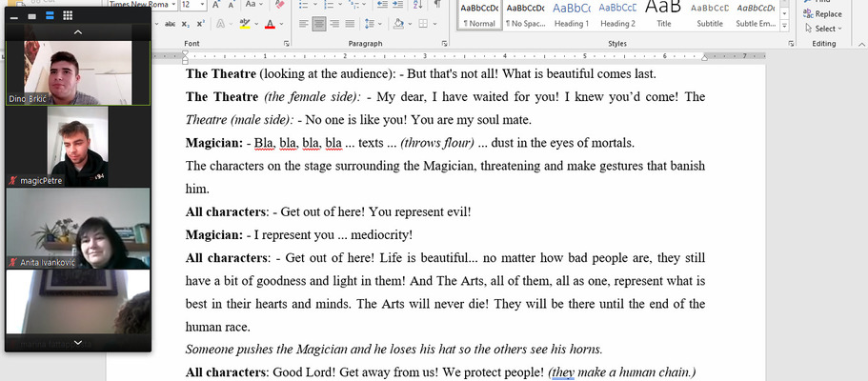
Task: Switch Zoom to single thumbnail view
Action: (32, 16)
